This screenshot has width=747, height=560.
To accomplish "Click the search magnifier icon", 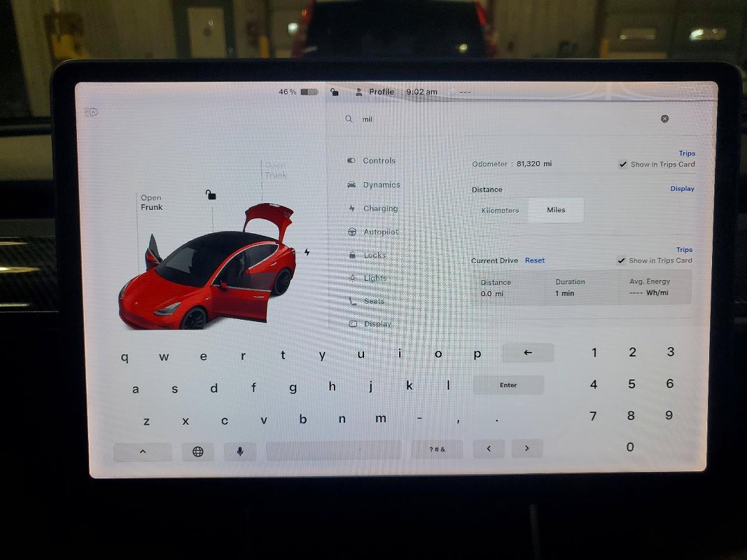I will [349, 119].
